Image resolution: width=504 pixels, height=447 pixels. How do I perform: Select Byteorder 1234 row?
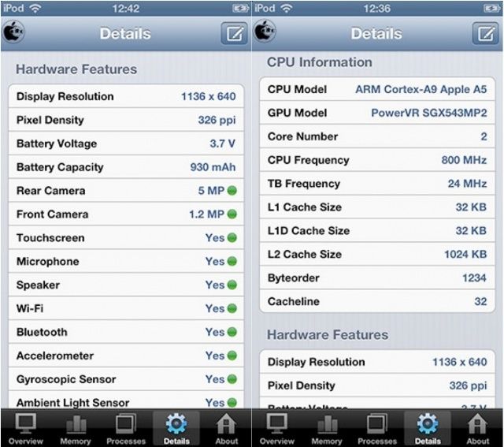tap(377, 278)
